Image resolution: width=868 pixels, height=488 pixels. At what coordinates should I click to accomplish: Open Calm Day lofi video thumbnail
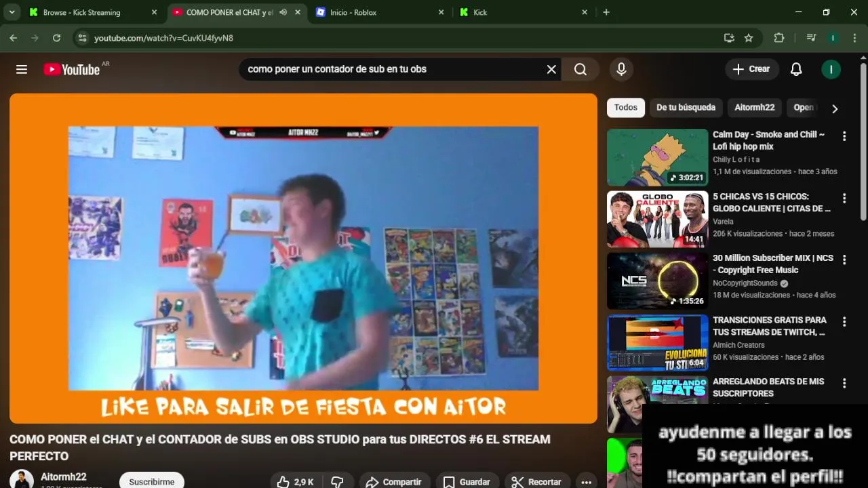[x=657, y=157]
